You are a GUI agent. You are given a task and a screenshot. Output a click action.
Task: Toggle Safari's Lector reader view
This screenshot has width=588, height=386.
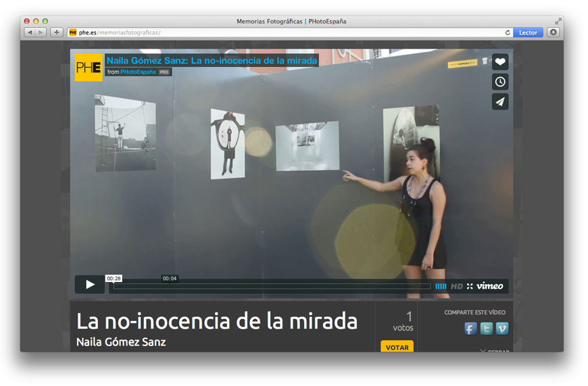point(528,32)
